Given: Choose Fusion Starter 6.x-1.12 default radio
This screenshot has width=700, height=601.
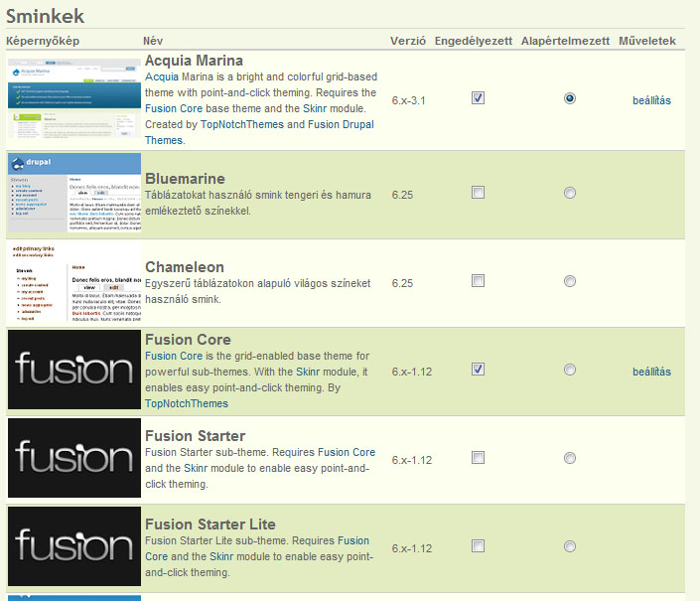Looking at the screenshot, I should pyautogui.click(x=570, y=458).
